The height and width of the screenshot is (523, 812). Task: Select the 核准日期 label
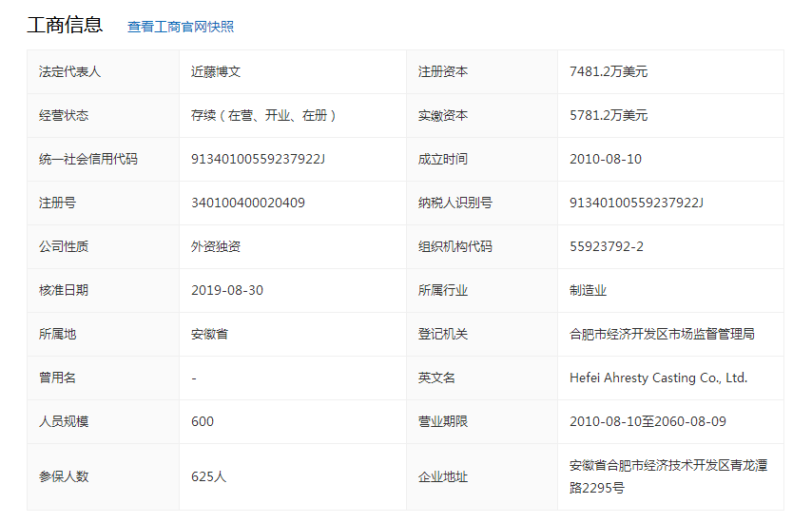click(64, 290)
